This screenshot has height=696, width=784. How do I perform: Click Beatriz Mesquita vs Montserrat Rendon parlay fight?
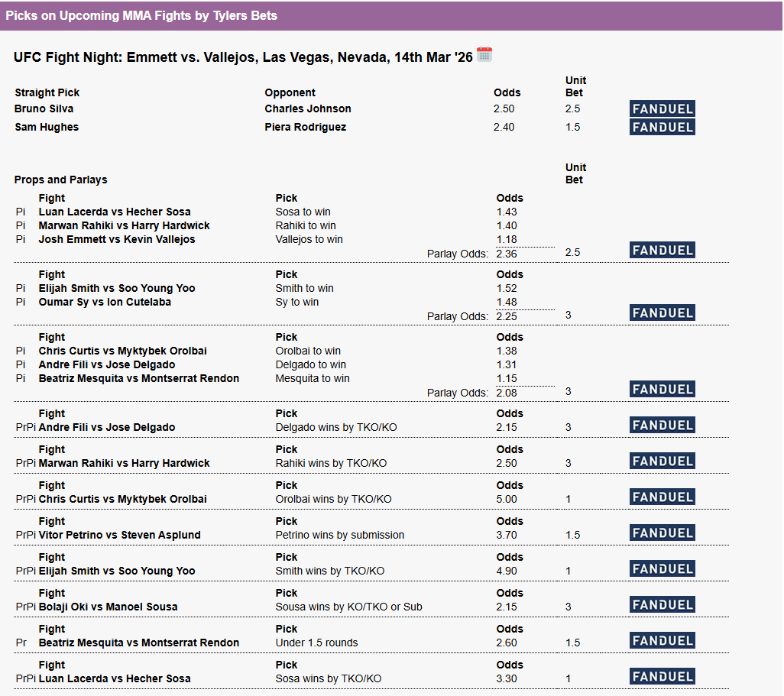[x=139, y=378]
